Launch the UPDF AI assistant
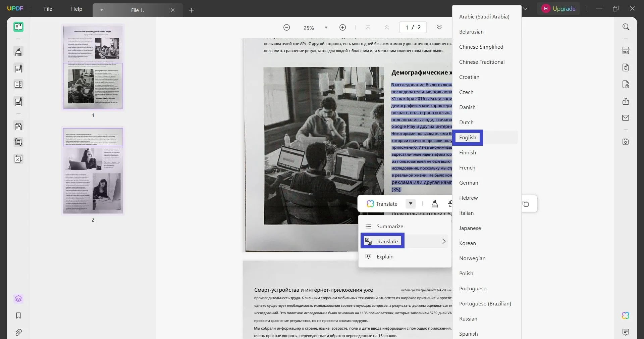This screenshot has width=644, height=339. pyautogui.click(x=625, y=315)
